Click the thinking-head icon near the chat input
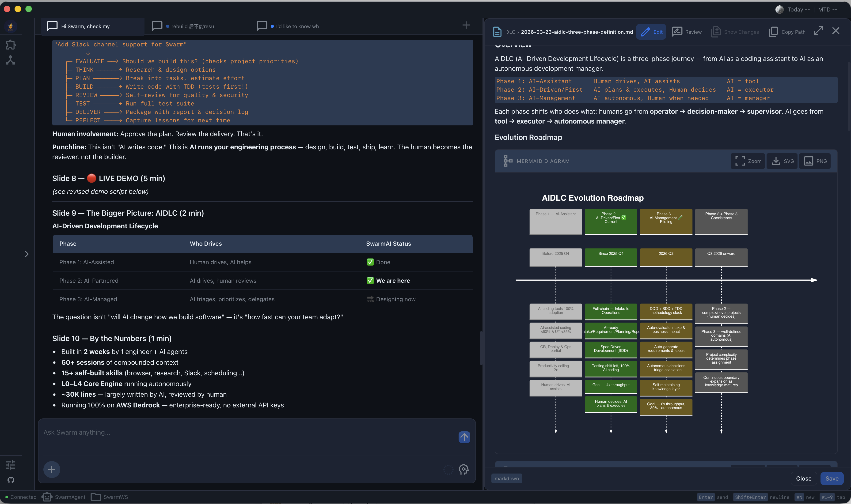 click(x=464, y=470)
